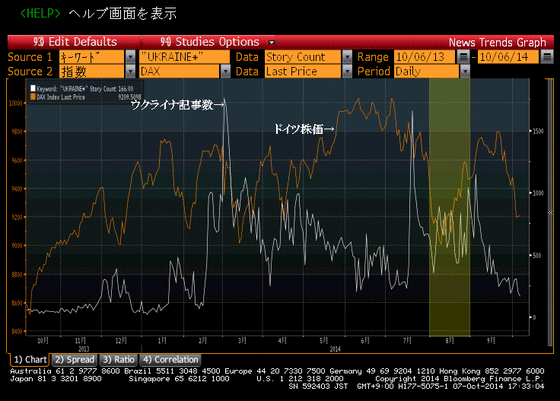Image resolution: width=560 pixels, height=401 pixels.
Task: Expand the Studies Options dropdown arrow
Action: coord(272,42)
